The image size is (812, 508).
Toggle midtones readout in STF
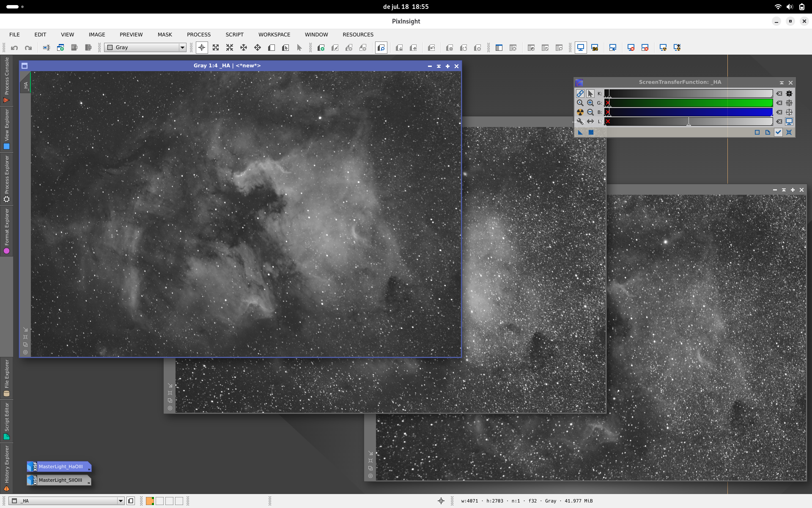(x=789, y=103)
